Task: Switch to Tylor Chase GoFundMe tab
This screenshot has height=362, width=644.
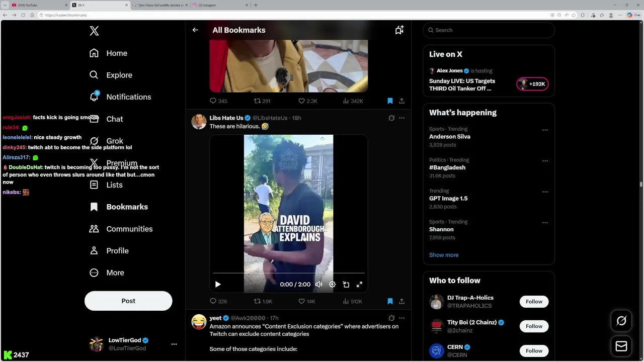Action: pos(160,5)
